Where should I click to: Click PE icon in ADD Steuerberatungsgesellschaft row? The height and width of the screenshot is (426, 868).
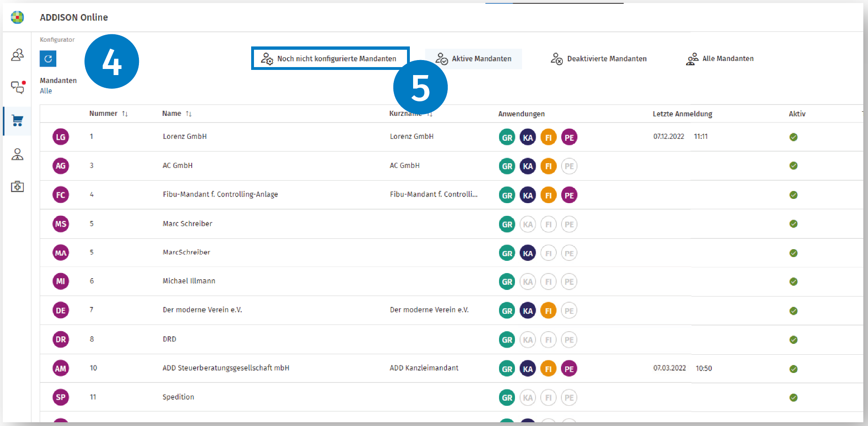coord(569,369)
